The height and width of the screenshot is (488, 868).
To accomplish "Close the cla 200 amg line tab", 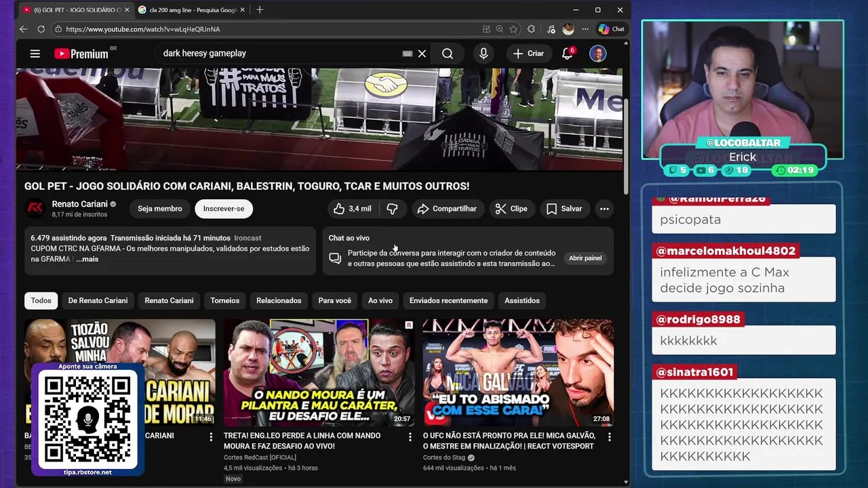I will 242,9.
